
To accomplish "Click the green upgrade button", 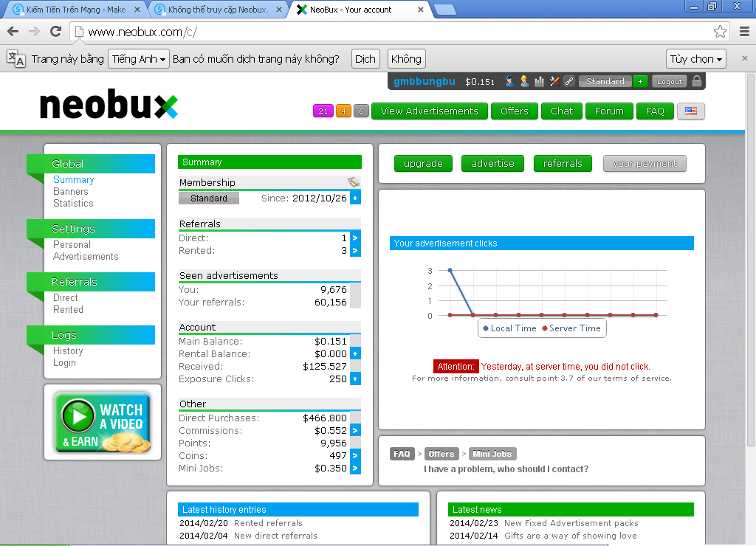I will 423,163.
